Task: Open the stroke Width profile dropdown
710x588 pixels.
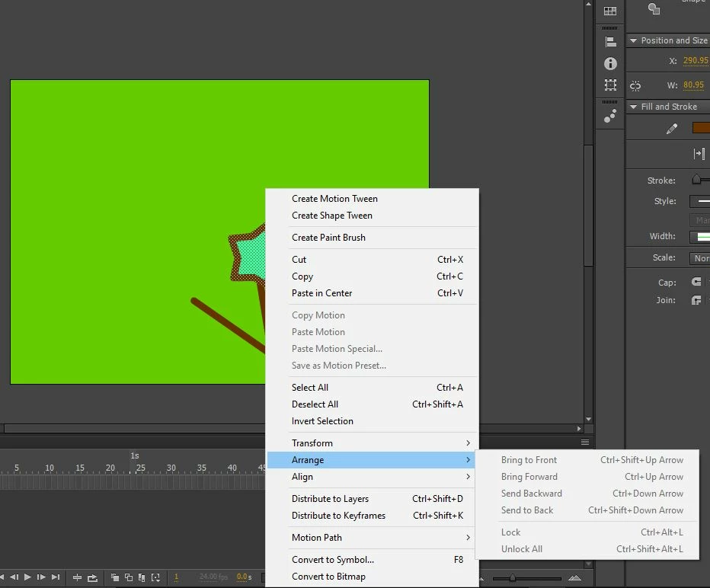Action: [x=699, y=236]
